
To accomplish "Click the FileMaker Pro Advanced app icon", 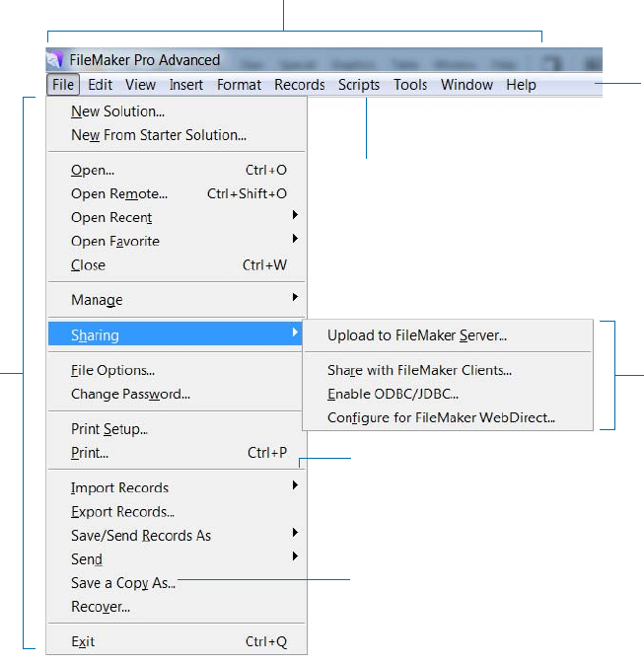I will 54,60.
